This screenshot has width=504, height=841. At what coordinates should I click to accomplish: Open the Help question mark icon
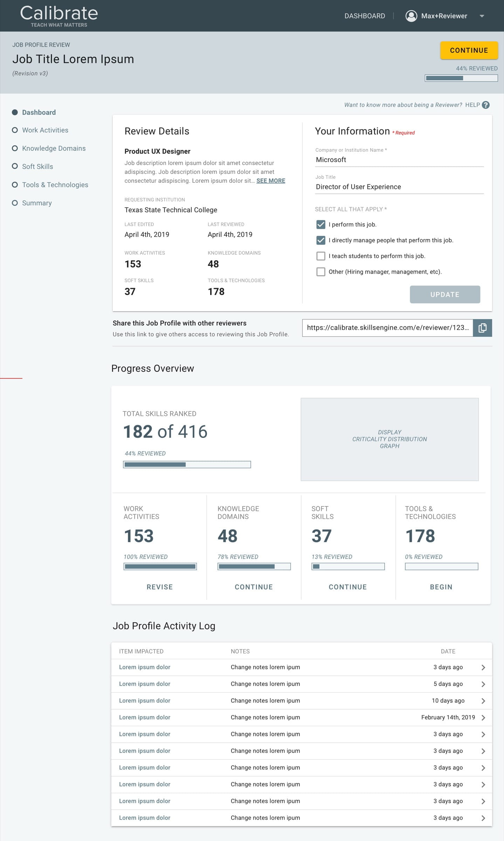[485, 105]
